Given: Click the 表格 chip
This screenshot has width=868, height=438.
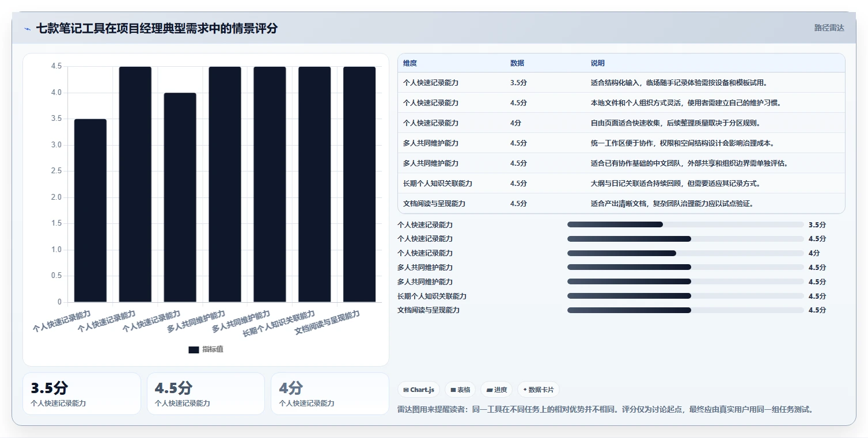Looking at the screenshot, I should [460, 390].
